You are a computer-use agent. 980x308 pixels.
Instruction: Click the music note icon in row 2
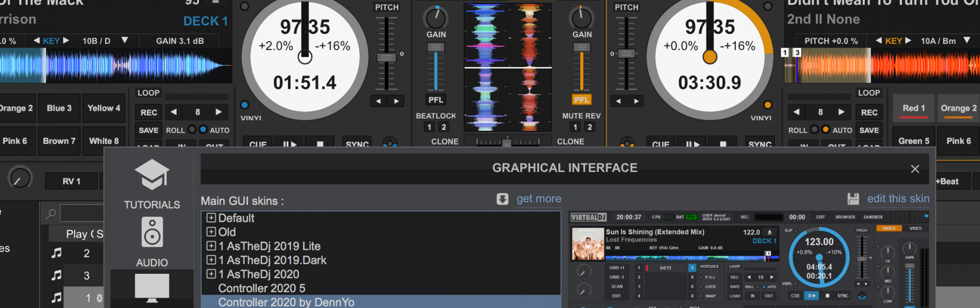56,253
